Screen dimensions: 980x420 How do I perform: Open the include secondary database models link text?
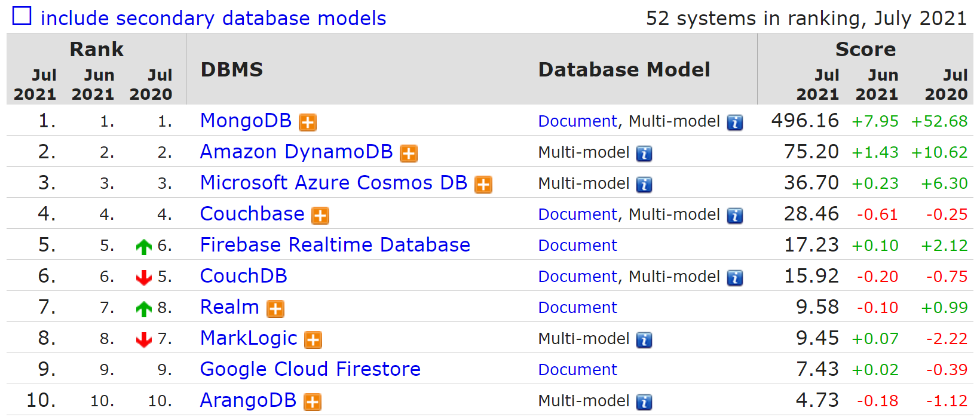213,19
